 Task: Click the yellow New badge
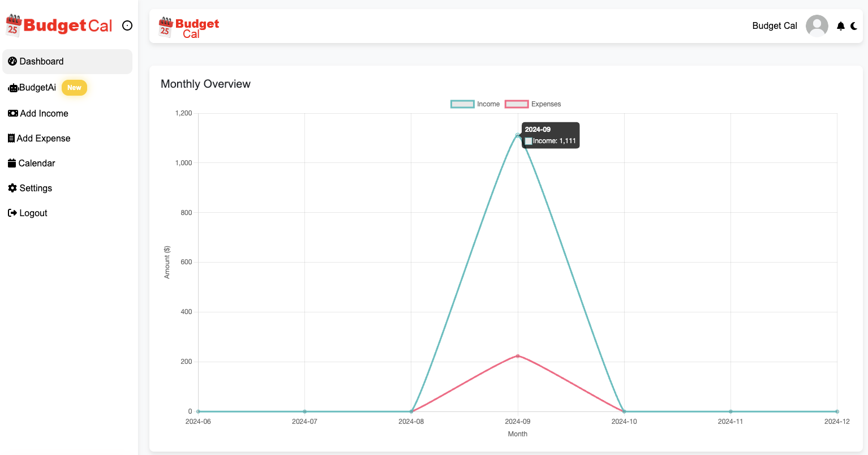pyautogui.click(x=74, y=88)
